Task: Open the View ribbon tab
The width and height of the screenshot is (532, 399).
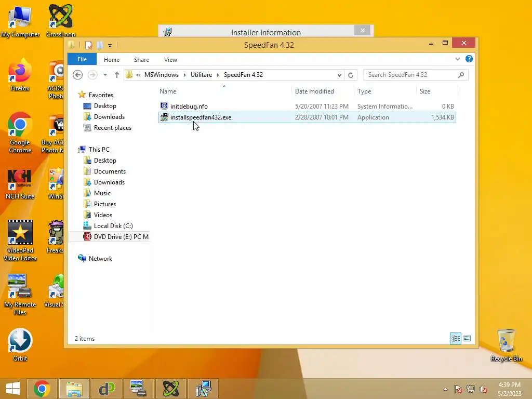Action: [x=170, y=60]
